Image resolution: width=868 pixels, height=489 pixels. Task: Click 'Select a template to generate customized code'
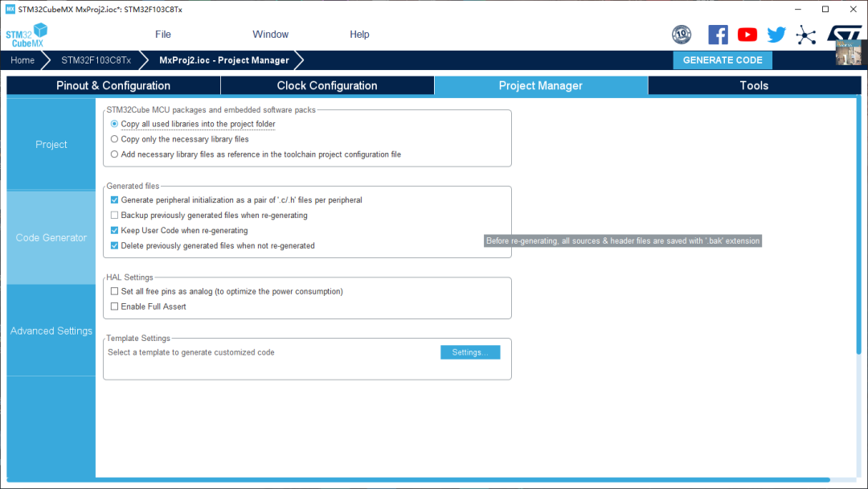191,352
